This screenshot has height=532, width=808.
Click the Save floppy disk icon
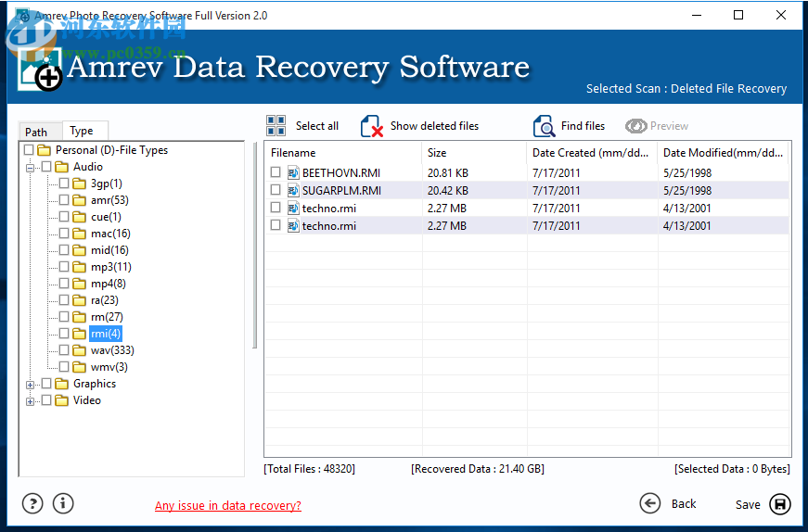(x=779, y=504)
